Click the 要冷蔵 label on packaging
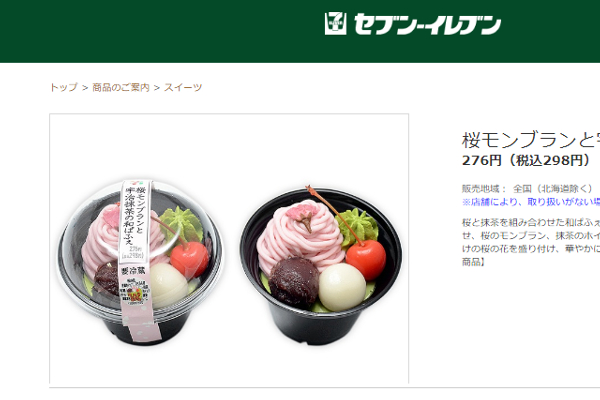600x400 pixels. click(133, 271)
